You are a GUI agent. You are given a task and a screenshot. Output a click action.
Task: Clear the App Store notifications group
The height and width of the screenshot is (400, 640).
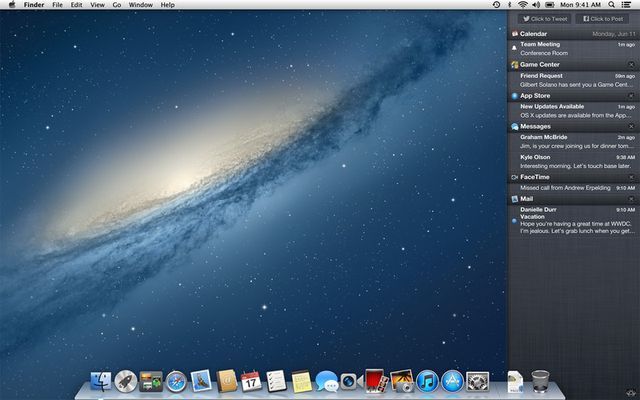coord(631,95)
